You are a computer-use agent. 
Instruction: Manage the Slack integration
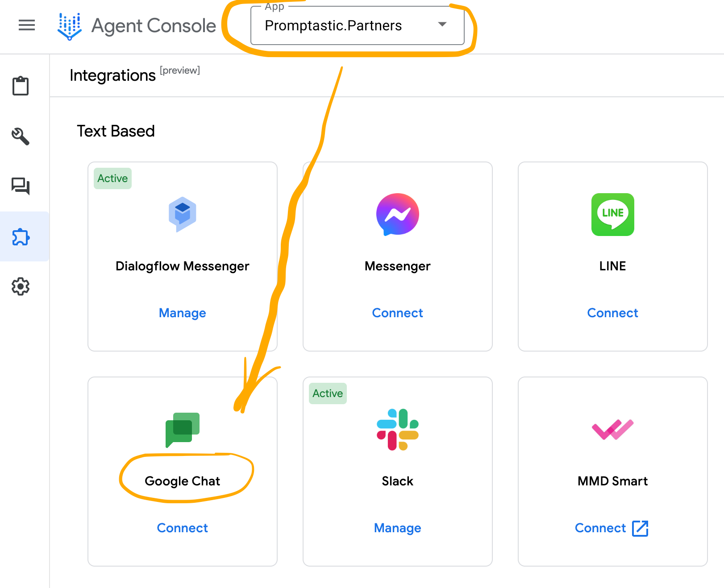pyautogui.click(x=397, y=528)
